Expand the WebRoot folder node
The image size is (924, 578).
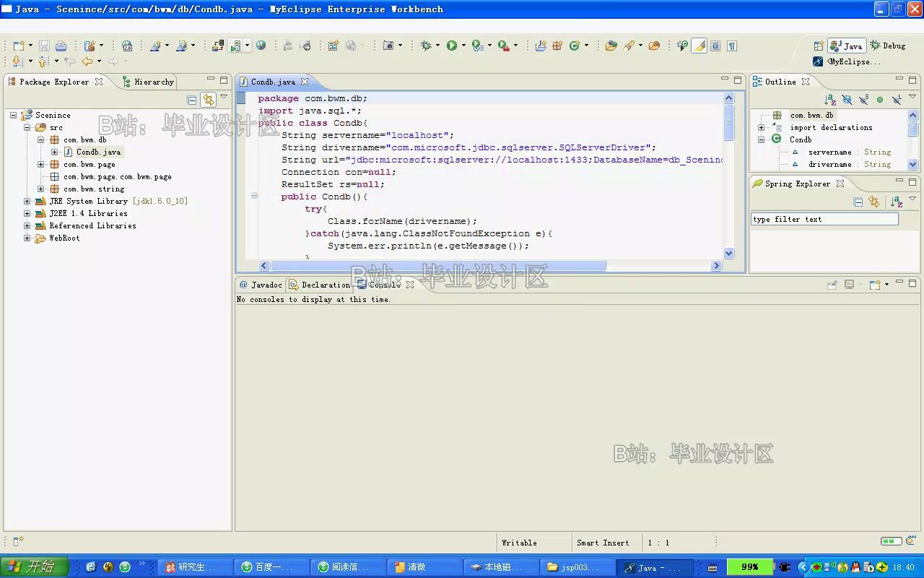click(27, 238)
